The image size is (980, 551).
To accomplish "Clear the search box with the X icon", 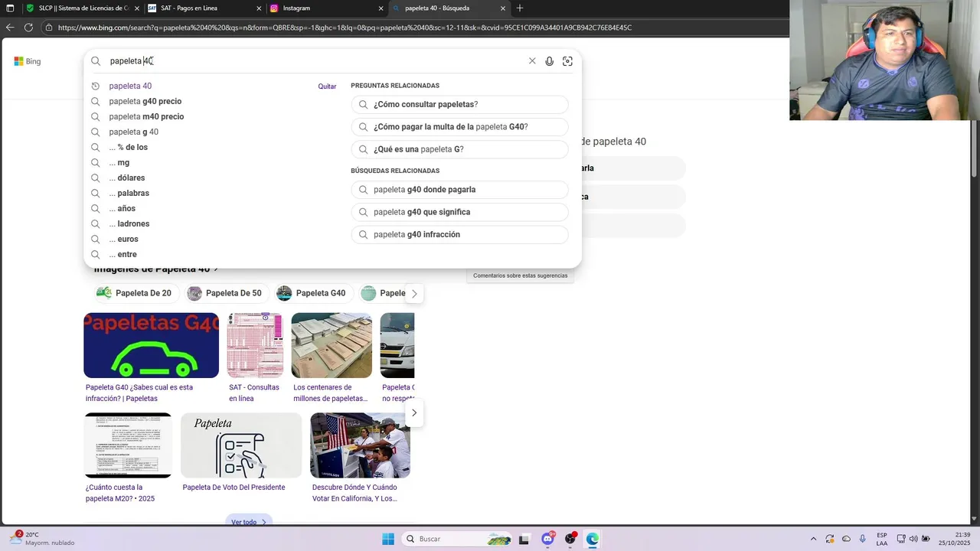I will click(x=532, y=61).
